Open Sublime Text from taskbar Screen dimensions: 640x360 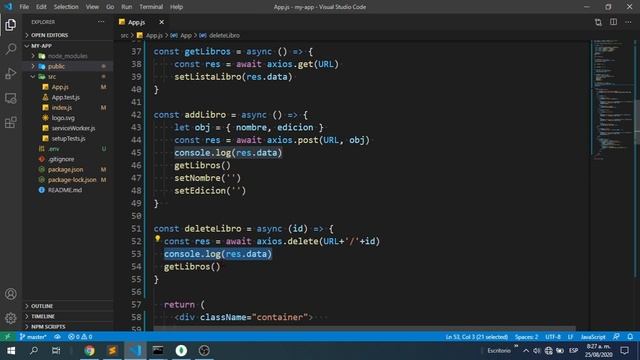[112, 351]
